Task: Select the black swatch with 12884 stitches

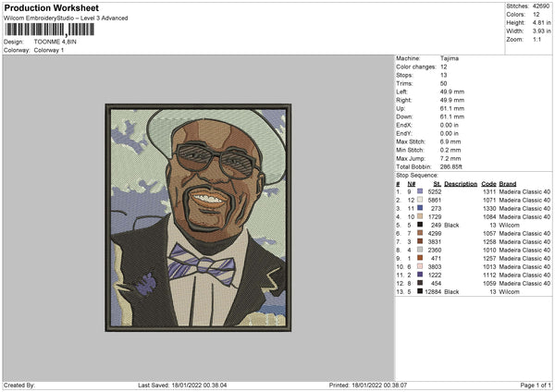Action: [x=420, y=291]
